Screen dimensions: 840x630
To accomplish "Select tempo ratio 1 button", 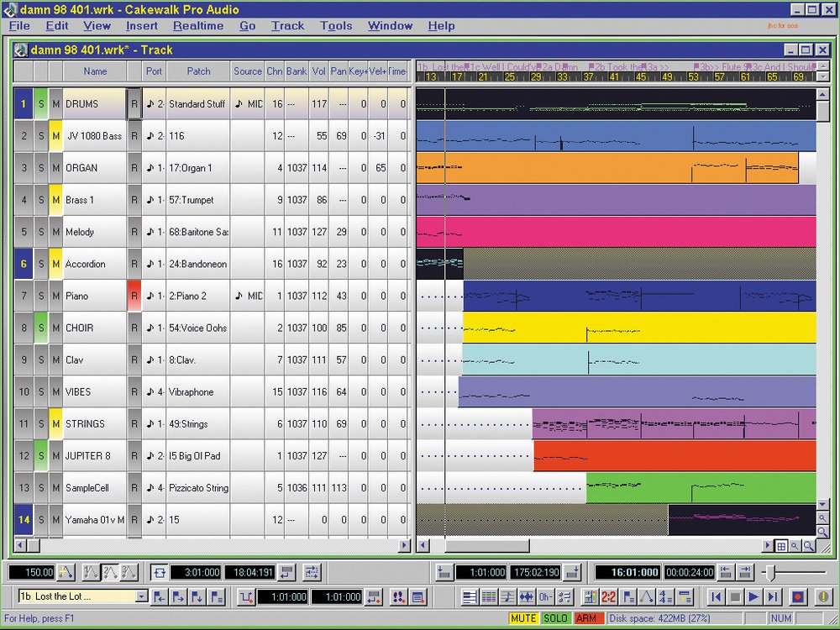I will (x=91, y=572).
